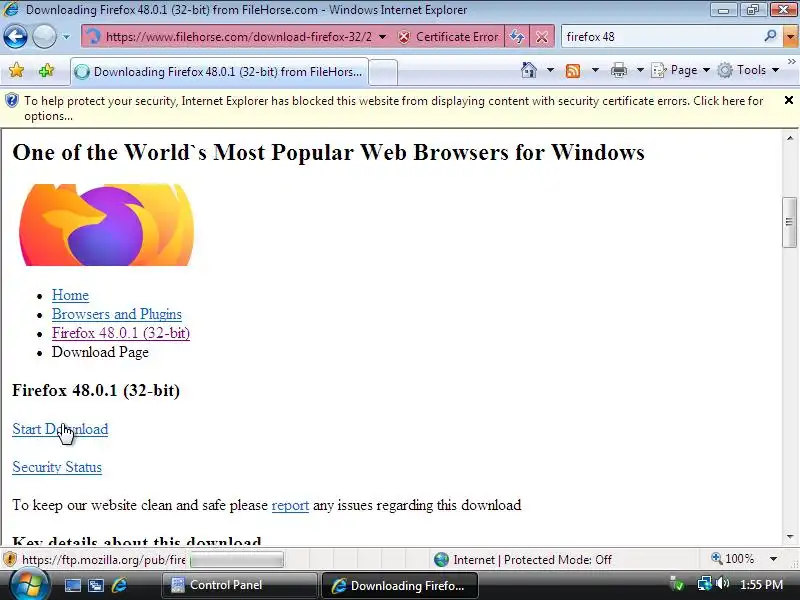Open a new blank tab
The height and width of the screenshot is (600, 800).
click(383, 72)
